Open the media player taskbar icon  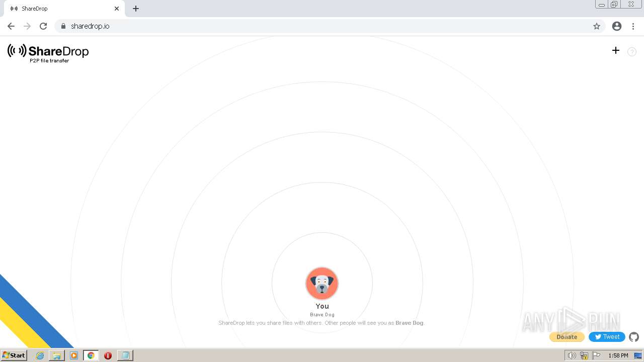pos(74,355)
